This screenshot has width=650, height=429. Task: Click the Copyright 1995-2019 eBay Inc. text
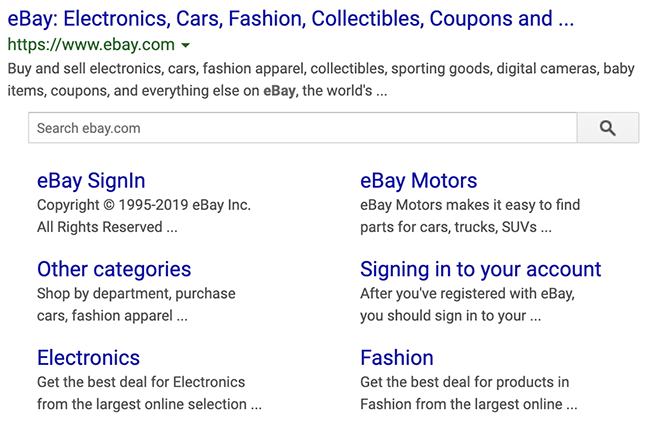(144, 205)
